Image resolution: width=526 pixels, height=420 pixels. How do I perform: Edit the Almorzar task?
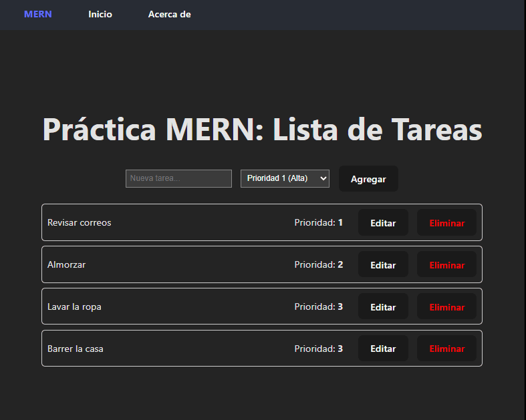click(x=383, y=265)
